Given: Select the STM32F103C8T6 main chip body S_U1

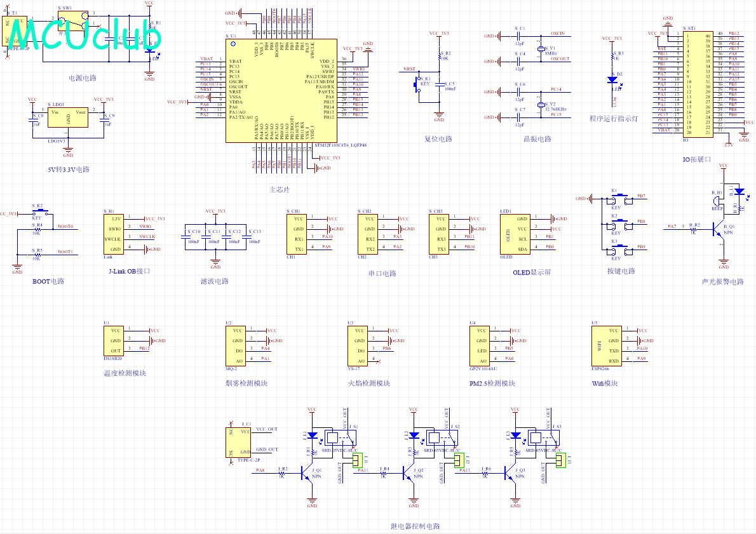Looking at the screenshot, I should (281, 91).
